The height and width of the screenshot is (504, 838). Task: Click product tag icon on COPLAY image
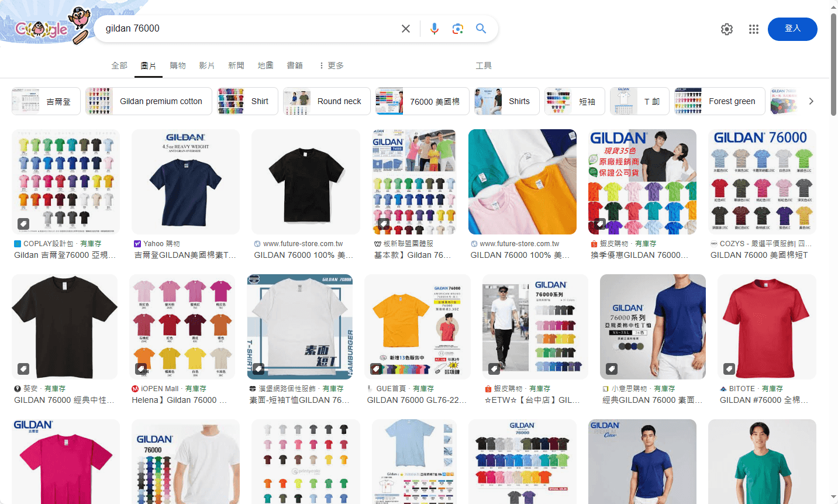[x=23, y=224]
